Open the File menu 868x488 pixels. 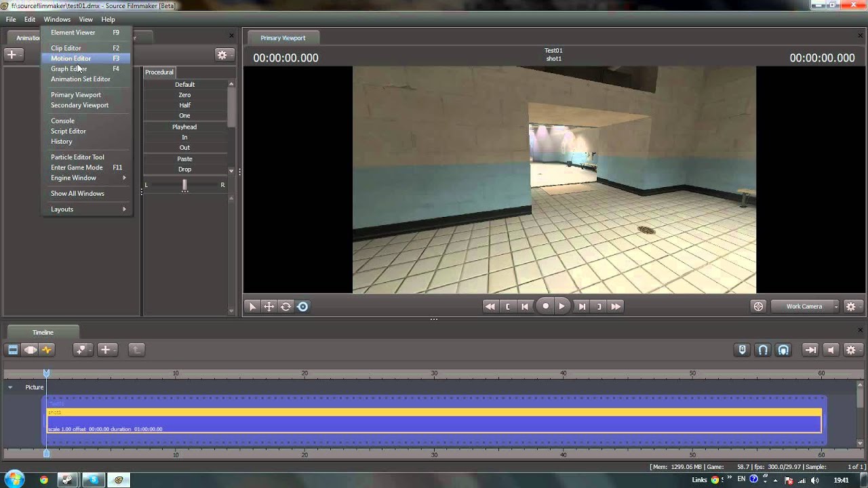pos(11,20)
